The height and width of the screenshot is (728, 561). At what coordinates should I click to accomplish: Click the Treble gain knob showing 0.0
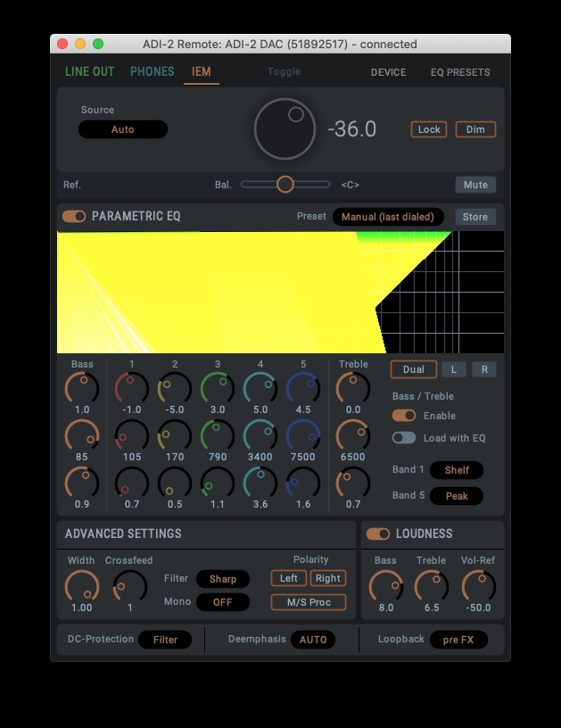[353, 388]
